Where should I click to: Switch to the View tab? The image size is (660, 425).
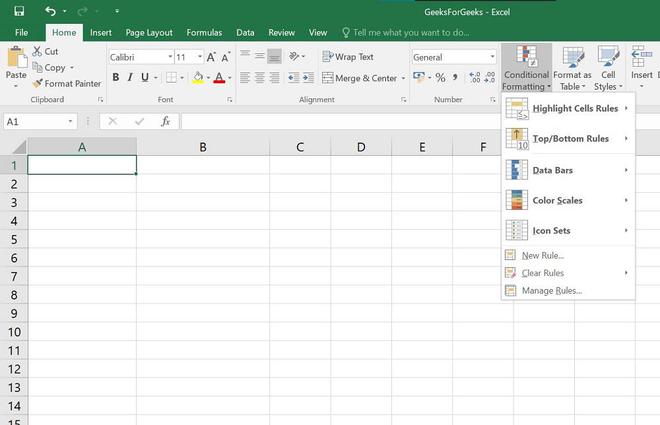[318, 32]
